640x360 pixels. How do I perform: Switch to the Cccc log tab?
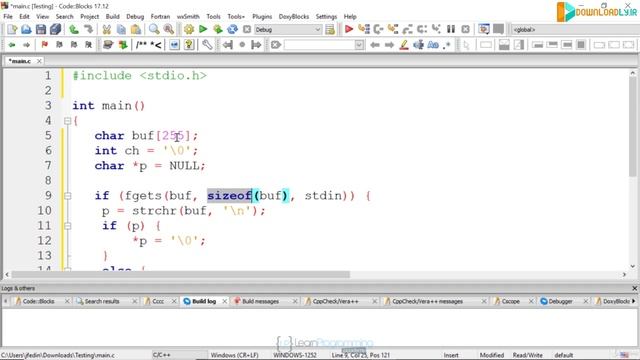click(158, 301)
